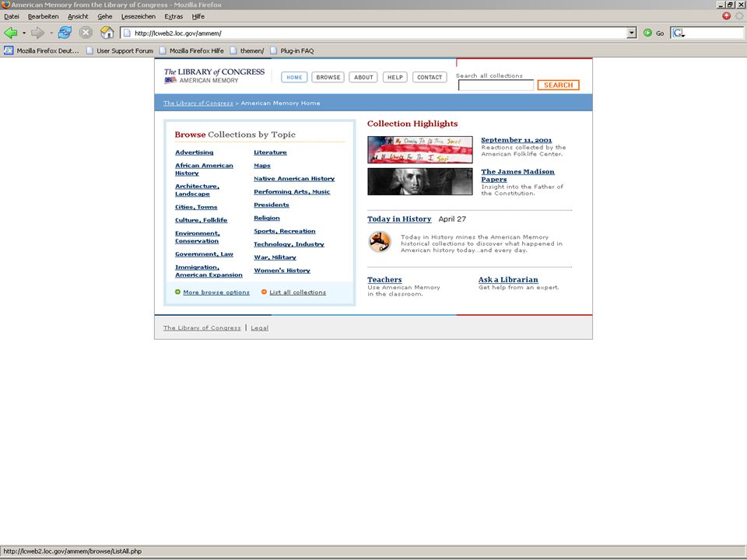Open Today in History link

pyautogui.click(x=398, y=219)
